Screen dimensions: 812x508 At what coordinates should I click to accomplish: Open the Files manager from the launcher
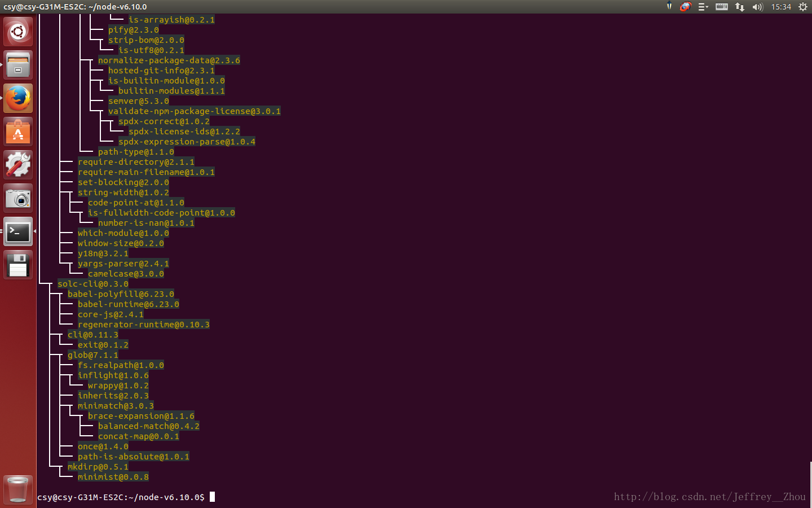[x=18, y=65]
